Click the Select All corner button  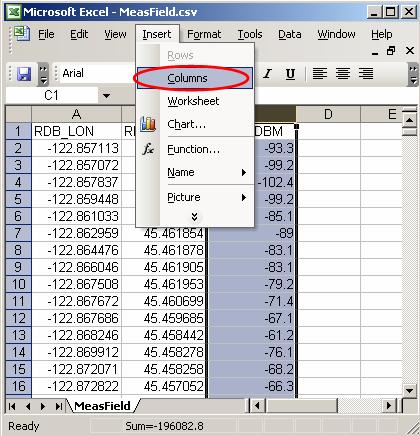point(19,114)
